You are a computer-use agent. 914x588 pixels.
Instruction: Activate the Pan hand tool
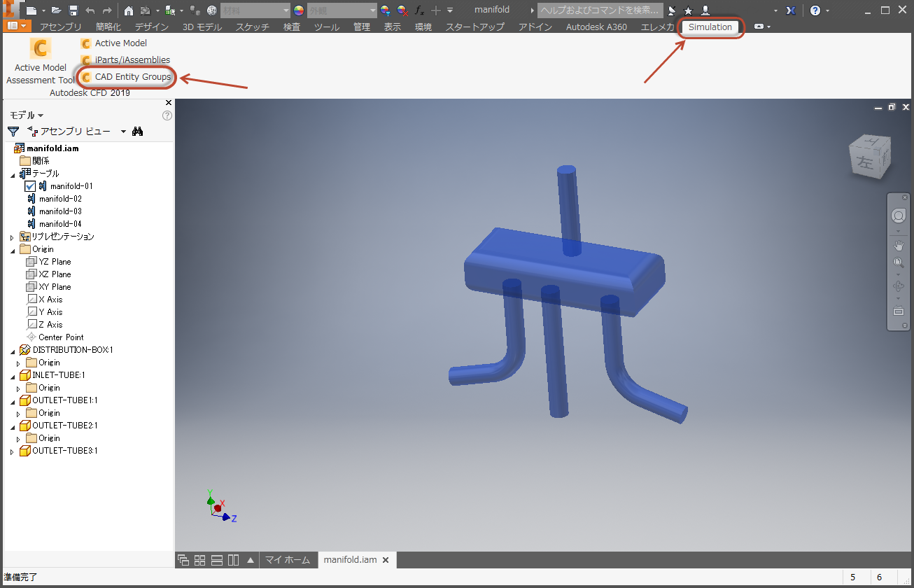899,246
